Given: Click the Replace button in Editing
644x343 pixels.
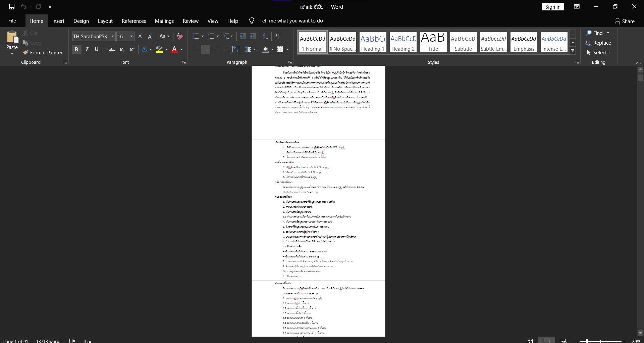Looking at the screenshot, I should (598, 43).
